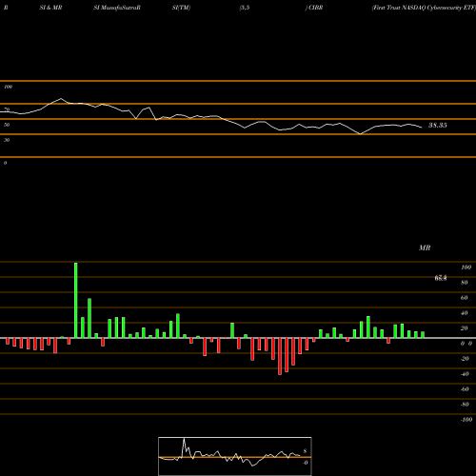Click the 50 level on RSI axis
Viewport: 476px width, 476px height.
pos(7,125)
